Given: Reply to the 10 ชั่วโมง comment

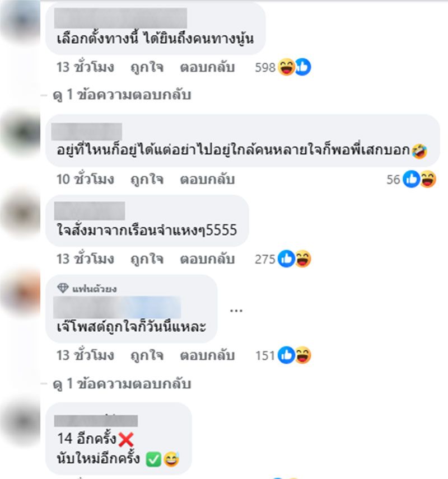Looking at the screenshot, I should tap(207, 179).
